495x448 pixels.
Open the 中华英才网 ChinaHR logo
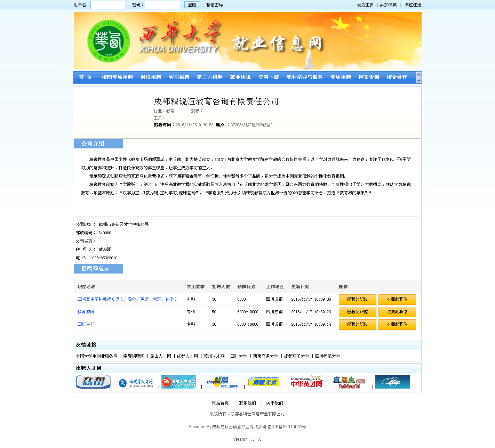coord(307,382)
